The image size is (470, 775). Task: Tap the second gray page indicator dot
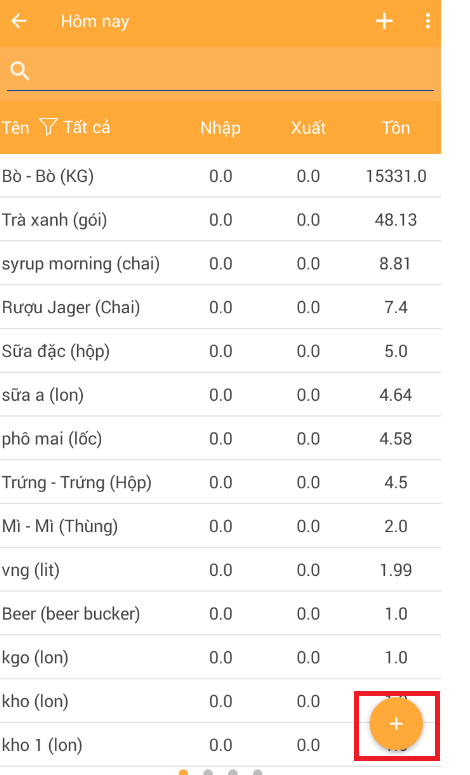click(x=233, y=772)
